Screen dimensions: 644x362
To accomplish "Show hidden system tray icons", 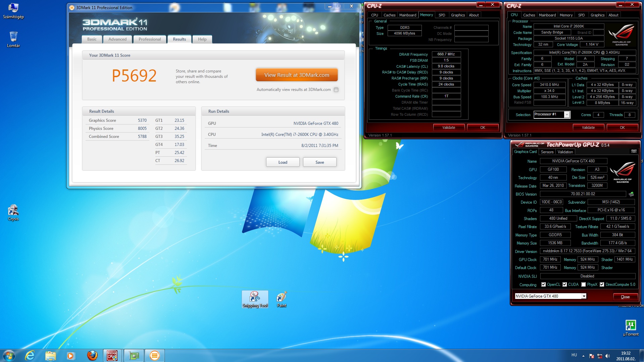I will tap(583, 356).
